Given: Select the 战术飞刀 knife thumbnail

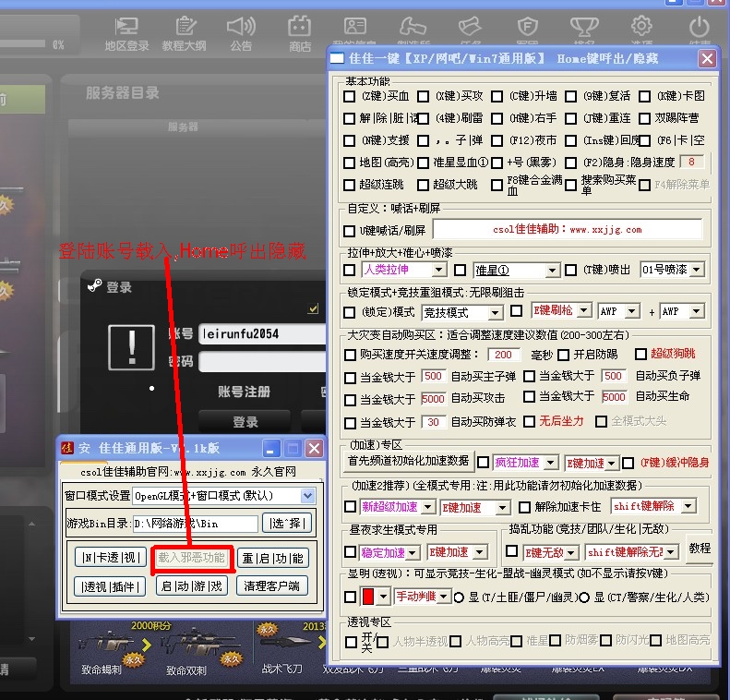Looking at the screenshot, I should 285,643.
